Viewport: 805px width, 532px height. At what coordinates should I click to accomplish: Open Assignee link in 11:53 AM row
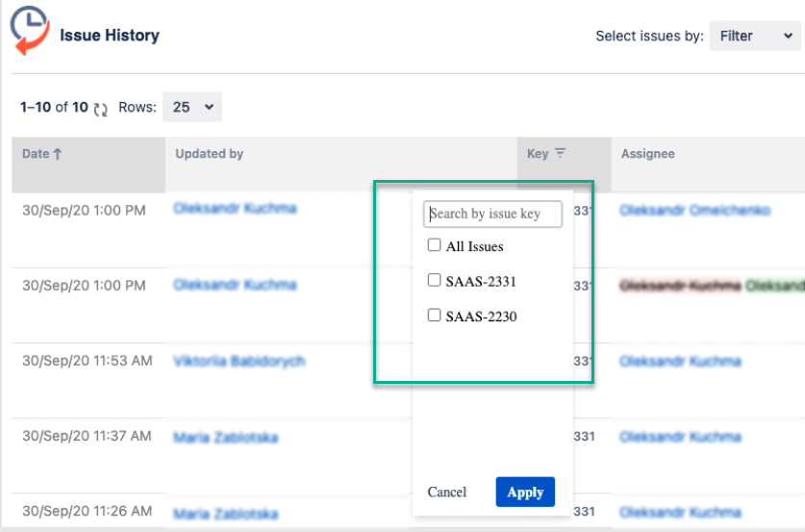coord(680,361)
